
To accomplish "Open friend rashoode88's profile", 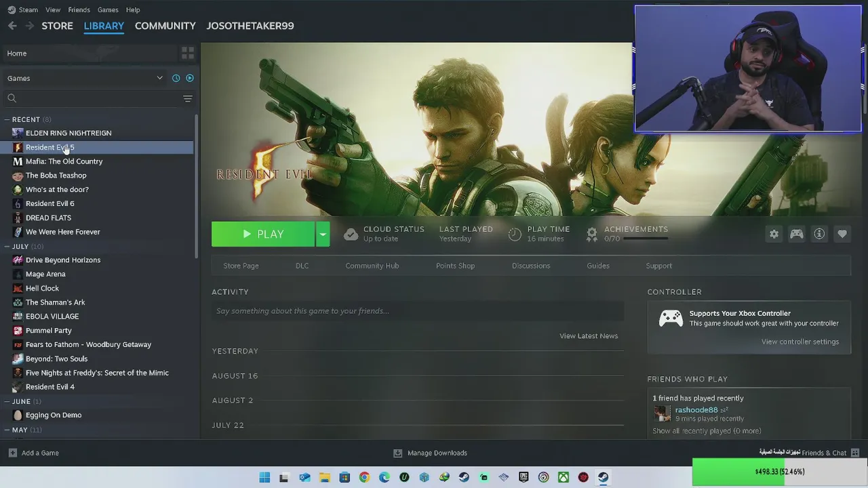I will coord(696,410).
